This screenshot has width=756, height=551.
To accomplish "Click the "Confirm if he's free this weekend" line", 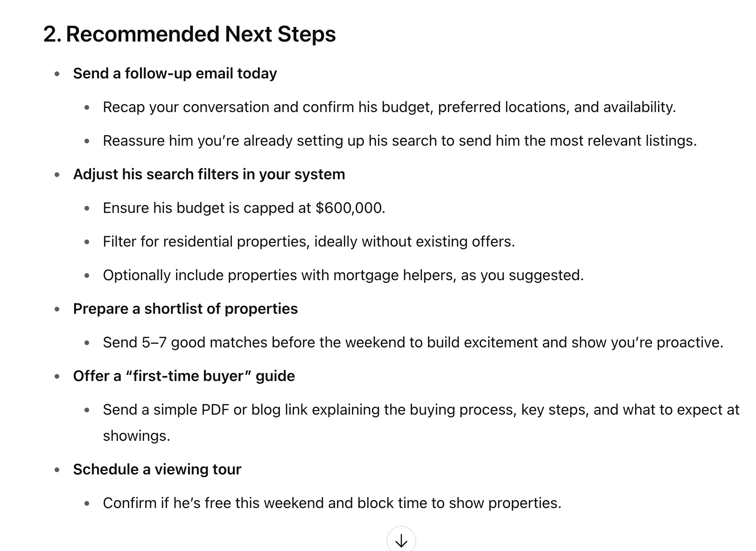I will 332,503.
